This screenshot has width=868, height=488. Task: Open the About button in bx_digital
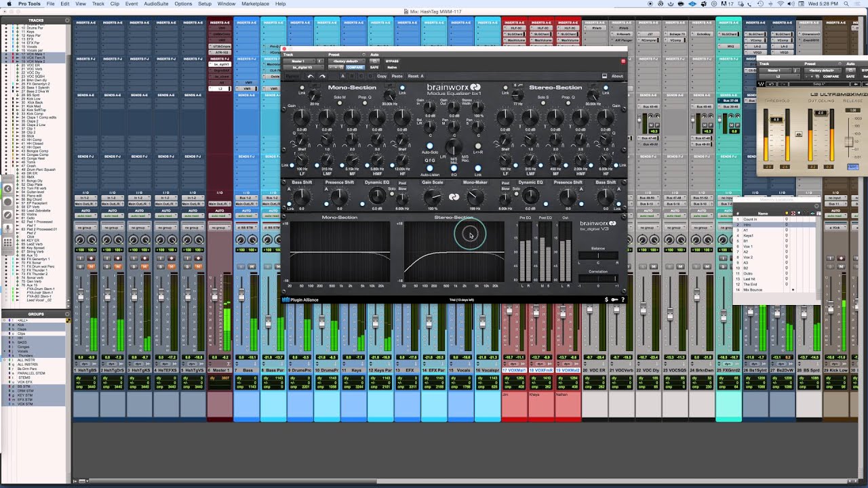coord(617,76)
